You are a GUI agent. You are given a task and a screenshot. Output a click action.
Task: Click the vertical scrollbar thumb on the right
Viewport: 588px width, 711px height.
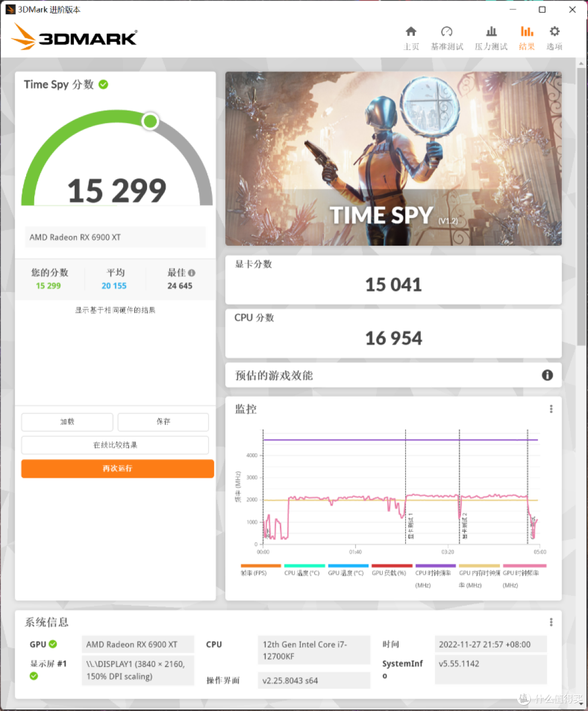pyautogui.click(x=581, y=206)
